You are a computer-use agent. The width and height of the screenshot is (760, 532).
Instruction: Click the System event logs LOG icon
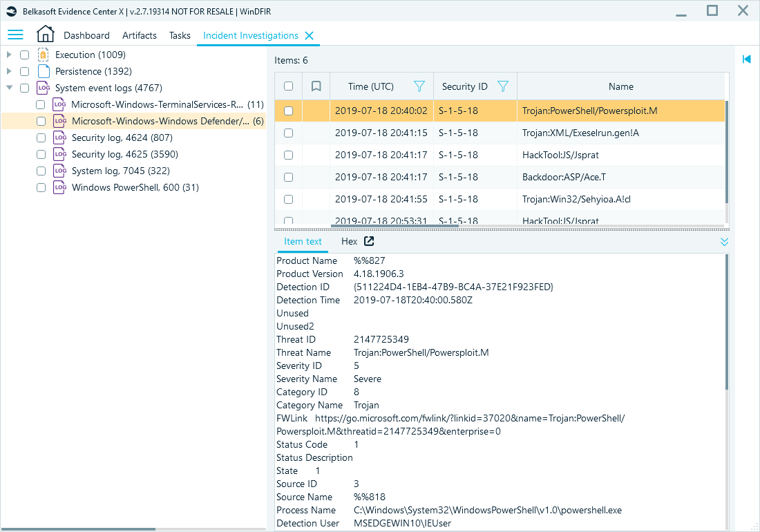click(x=44, y=88)
